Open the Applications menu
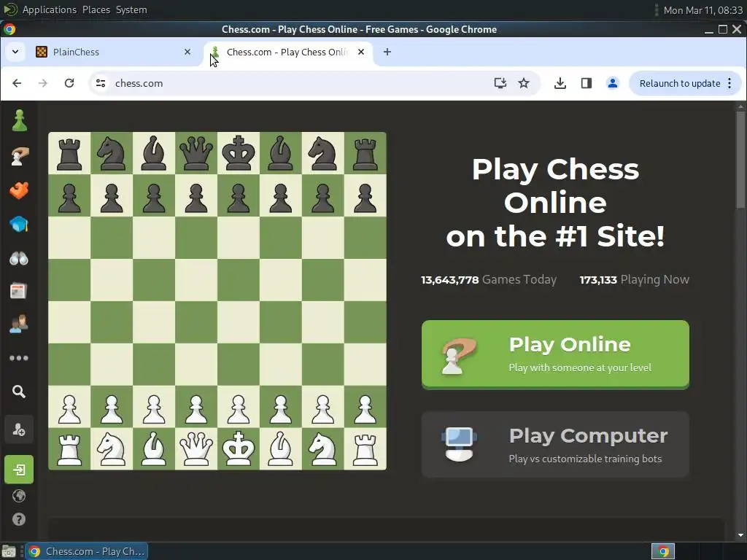The image size is (747, 560). coord(49,9)
